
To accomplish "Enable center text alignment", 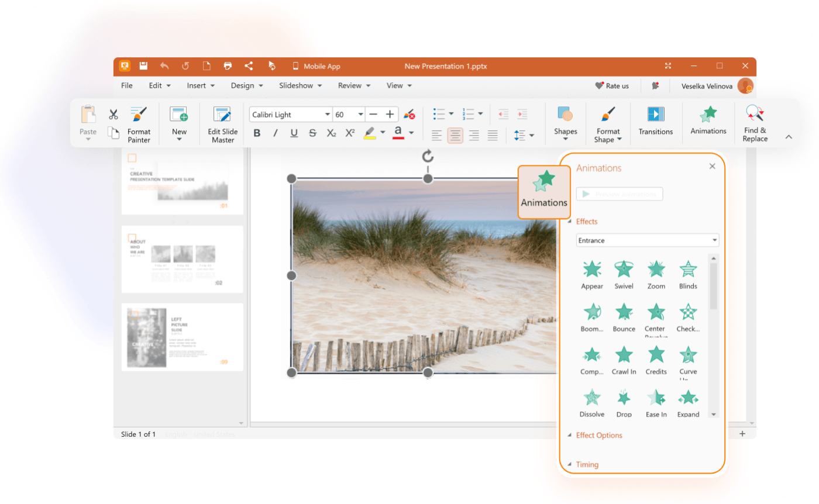I will (455, 136).
